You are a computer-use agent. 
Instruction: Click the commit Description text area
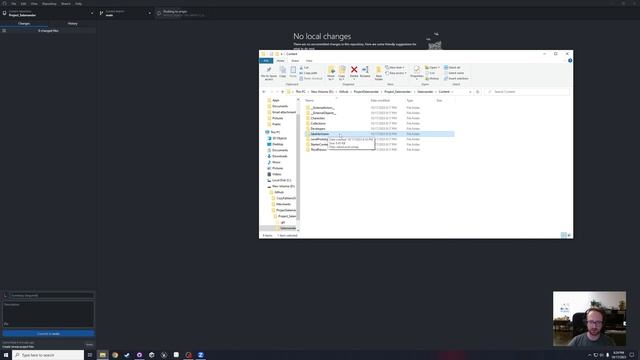point(48,313)
